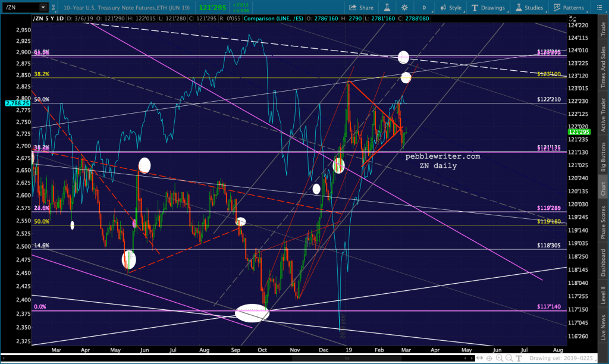
Task: Click the green 121'295 right axis price bubble
Action: coord(579,132)
